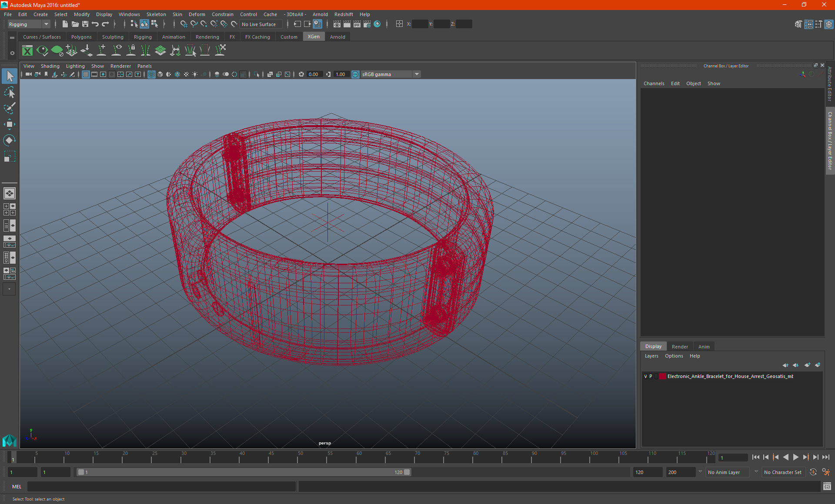This screenshot has height=504, width=835.
Task: Create new empty display layer
Action: (x=807, y=365)
